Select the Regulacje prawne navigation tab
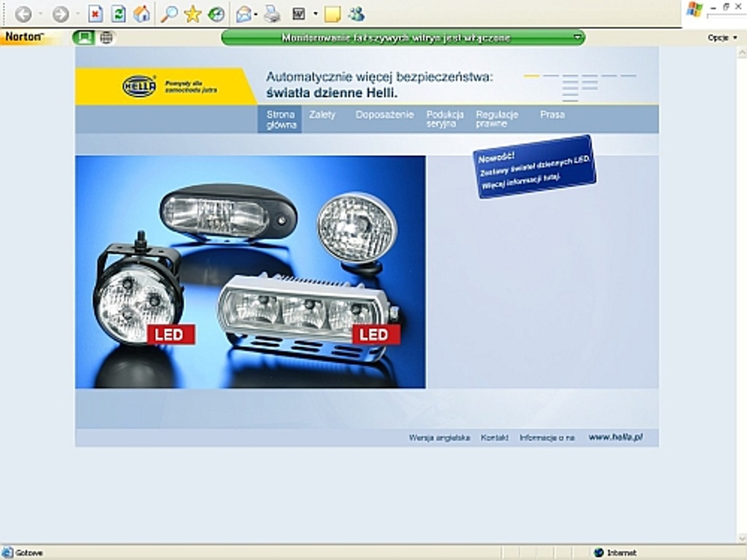Image resolution: width=747 pixels, height=560 pixels. tap(497, 119)
